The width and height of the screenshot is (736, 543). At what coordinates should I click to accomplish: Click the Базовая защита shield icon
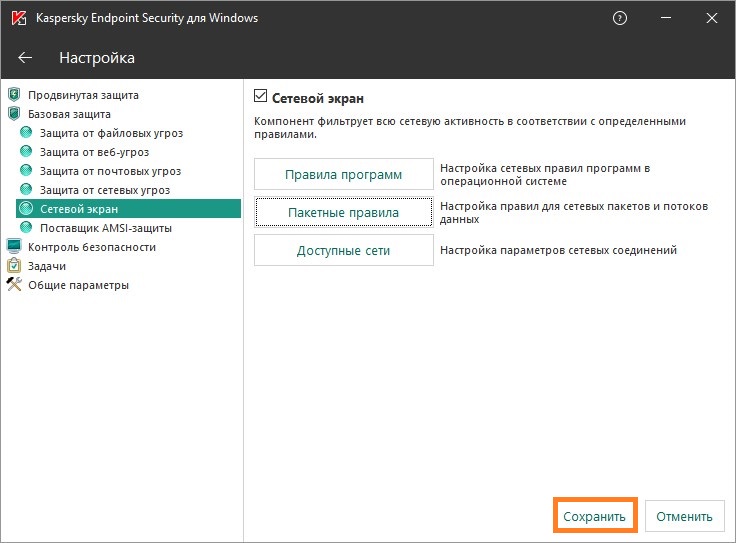pyautogui.click(x=14, y=115)
